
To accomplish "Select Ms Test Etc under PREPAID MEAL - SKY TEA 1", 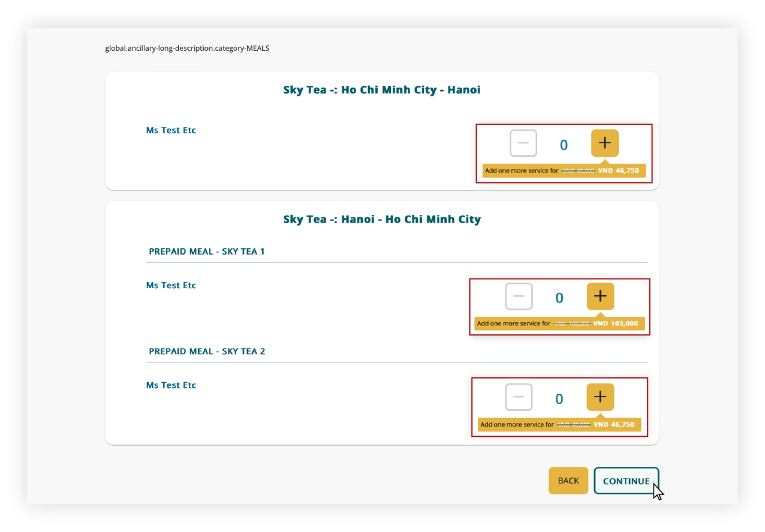I will tap(171, 285).
